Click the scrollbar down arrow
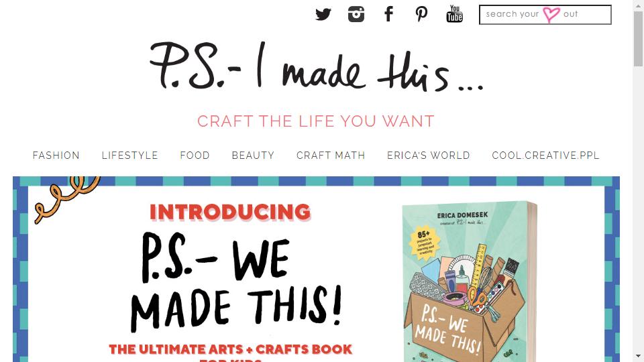The height and width of the screenshot is (362, 644). pos(638,356)
